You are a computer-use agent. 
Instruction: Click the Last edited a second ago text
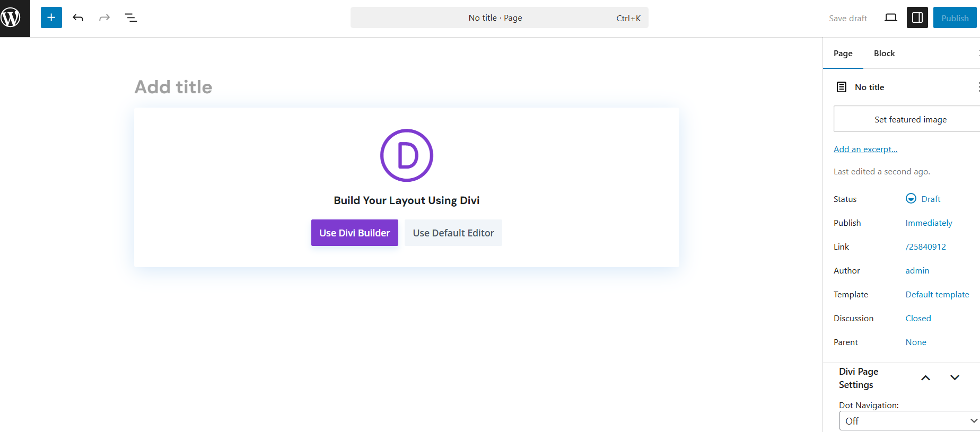882,171
